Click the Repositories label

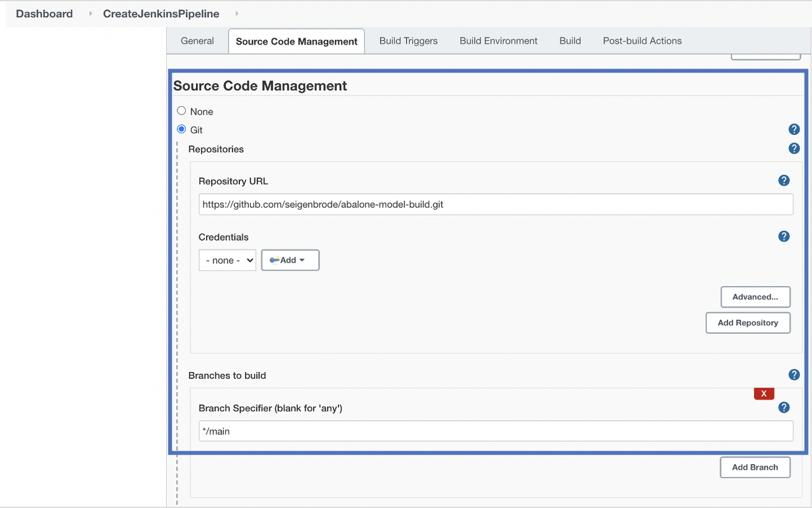coord(216,149)
